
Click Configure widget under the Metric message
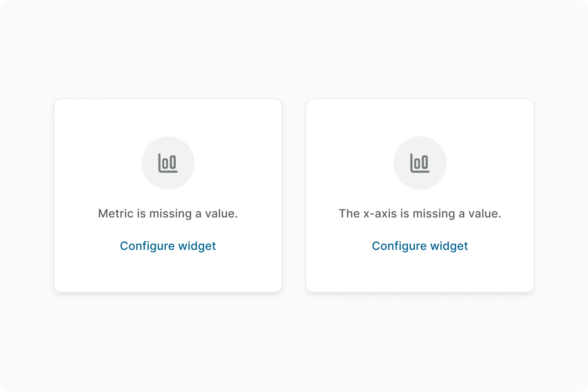pos(168,246)
